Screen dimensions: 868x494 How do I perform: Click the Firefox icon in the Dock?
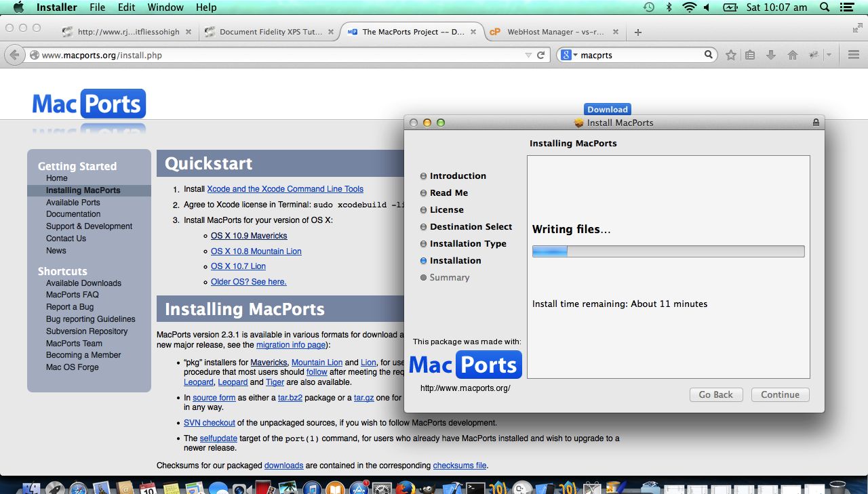point(406,488)
